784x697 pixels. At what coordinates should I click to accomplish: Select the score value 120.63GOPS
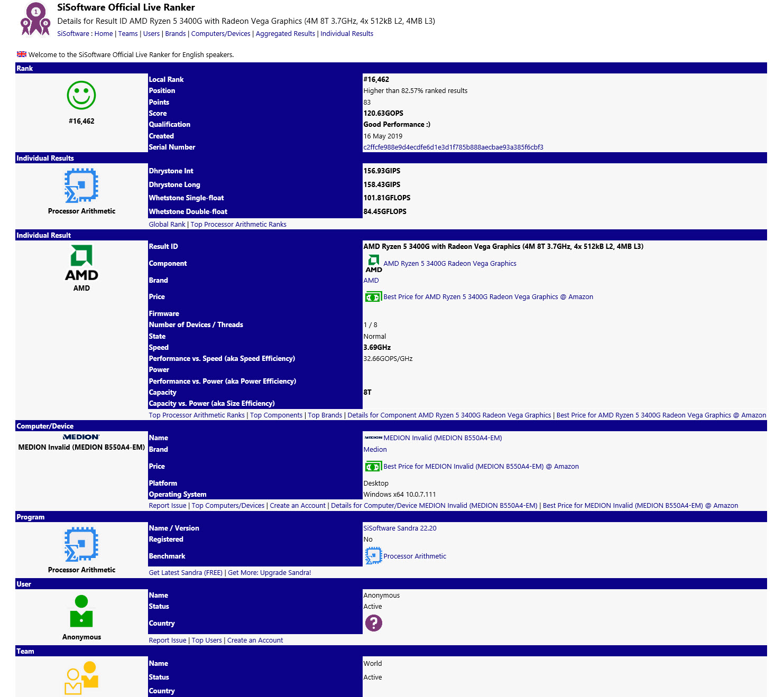click(x=383, y=114)
